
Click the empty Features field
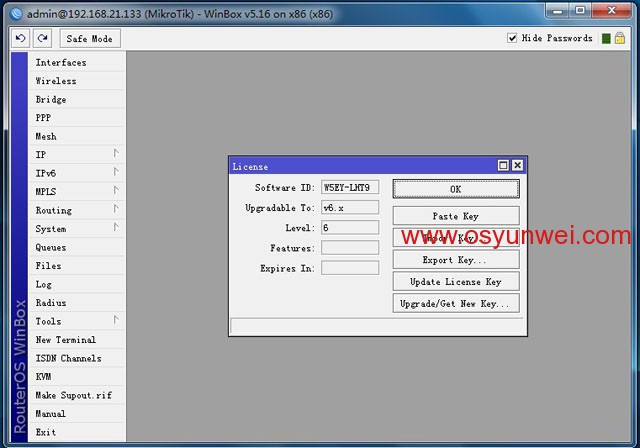[350, 248]
